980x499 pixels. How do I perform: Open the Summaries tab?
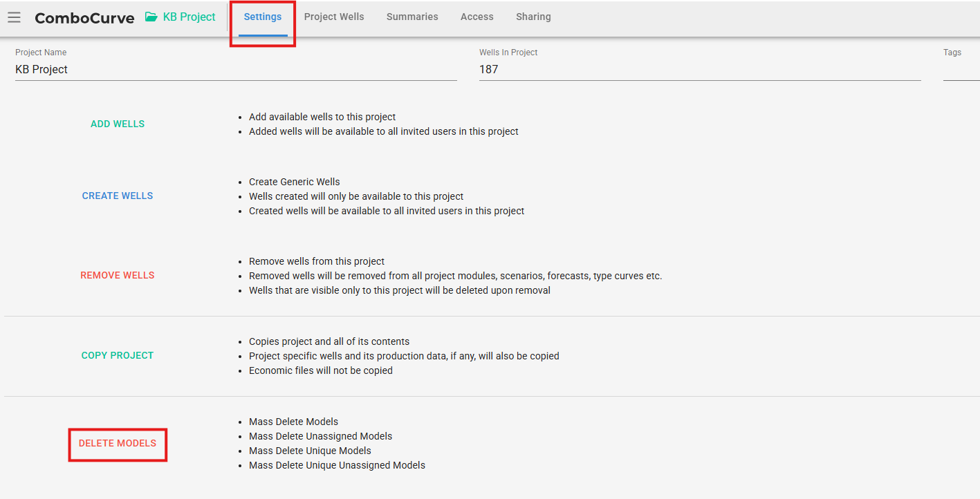point(412,17)
